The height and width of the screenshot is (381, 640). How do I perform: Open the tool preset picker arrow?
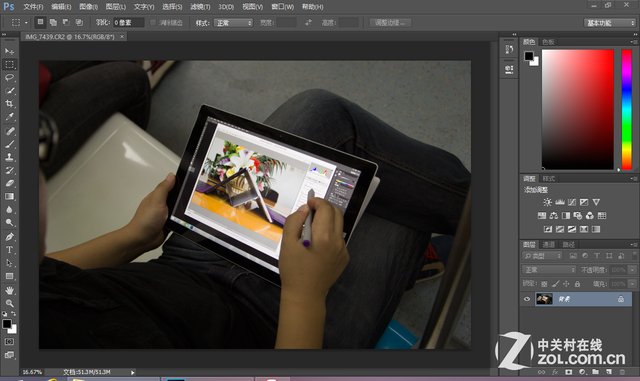pyautogui.click(x=26, y=23)
